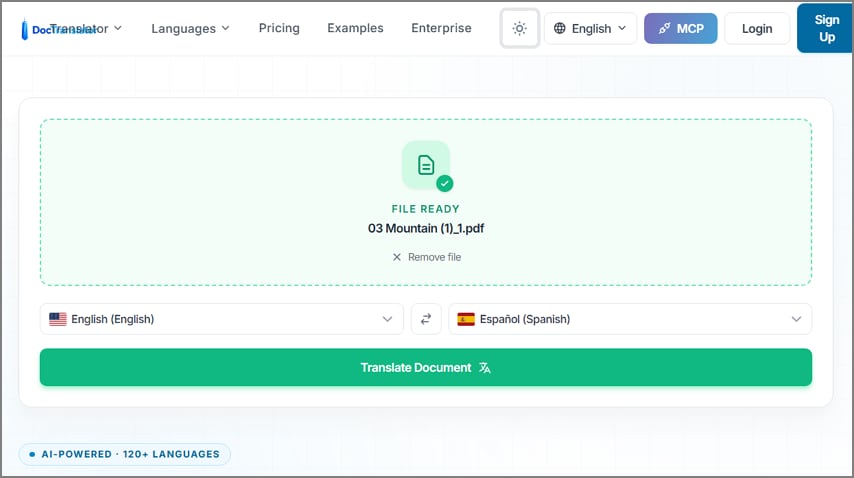Click the uploaded document file icon
The image size is (854, 478).
pos(426,165)
